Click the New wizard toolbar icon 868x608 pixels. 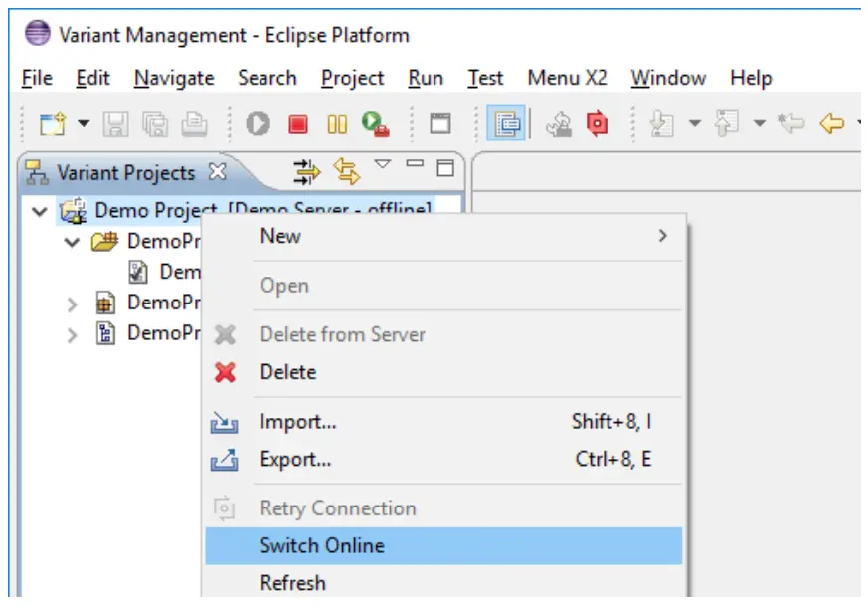point(53,123)
